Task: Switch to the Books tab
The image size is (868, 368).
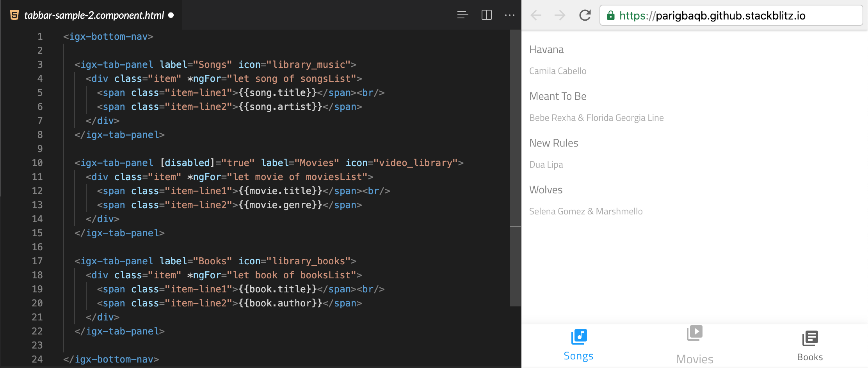Action: pyautogui.click(x=810, y=345)
